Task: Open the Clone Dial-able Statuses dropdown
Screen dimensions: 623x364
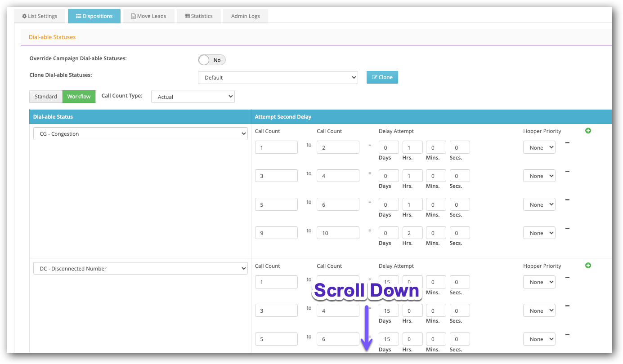Action: [278, 77]
